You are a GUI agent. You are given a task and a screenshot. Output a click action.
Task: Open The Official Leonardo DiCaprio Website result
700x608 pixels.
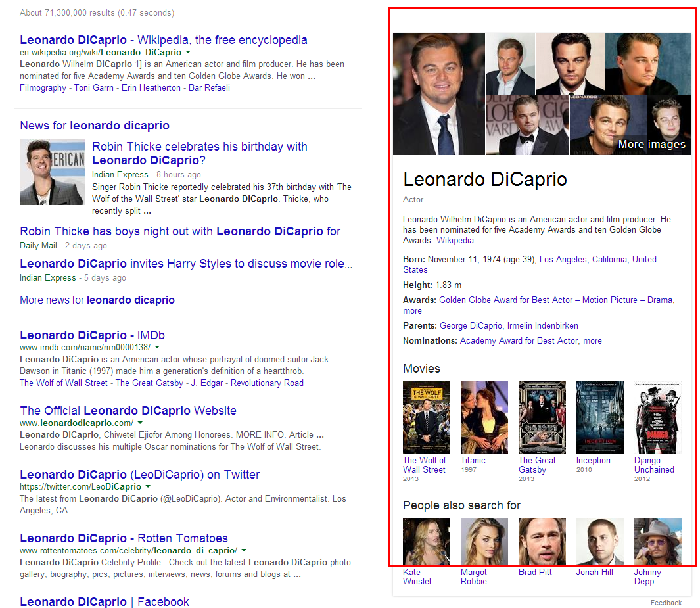[128, 411]
